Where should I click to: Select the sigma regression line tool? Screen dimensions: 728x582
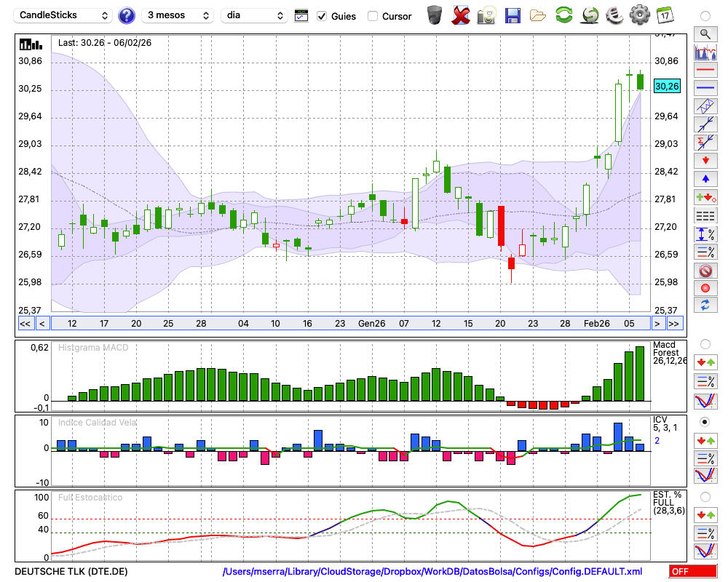pyautogui.click(x=705, y=142)
